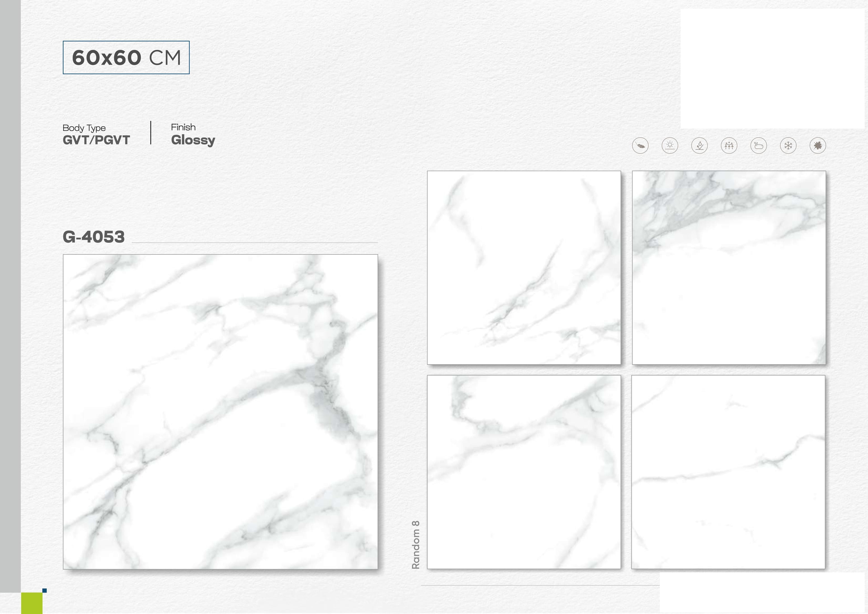Select the large G-4053 tile preview
Screen dimensions: 868x614
[220, 412]
